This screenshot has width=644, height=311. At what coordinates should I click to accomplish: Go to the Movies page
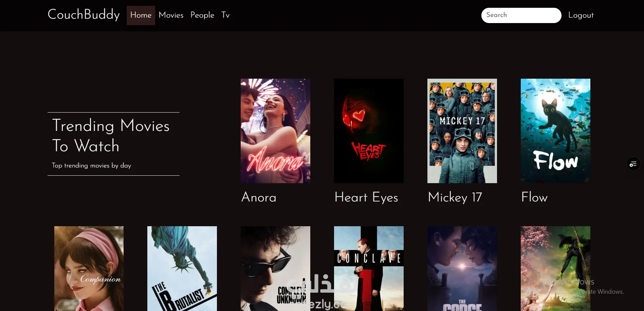click(171, 15)
